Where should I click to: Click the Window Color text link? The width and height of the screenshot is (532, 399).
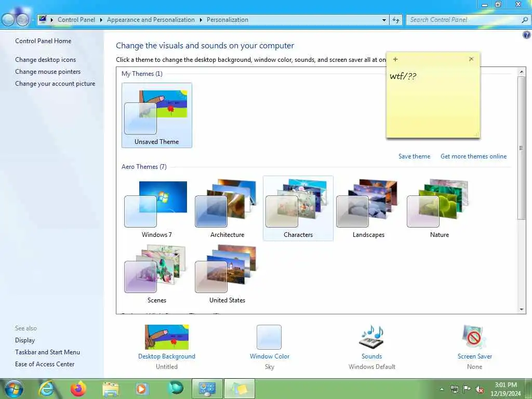click(x=270, y=356)
